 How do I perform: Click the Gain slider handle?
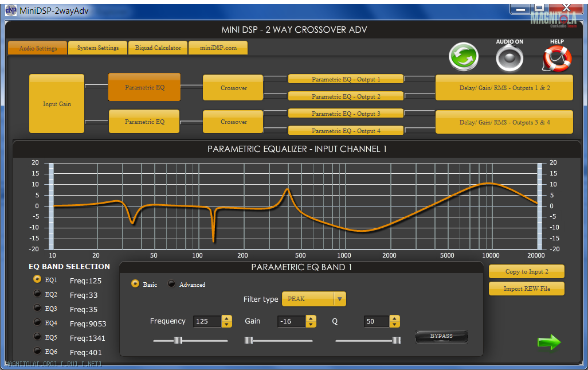coord(249,340)
